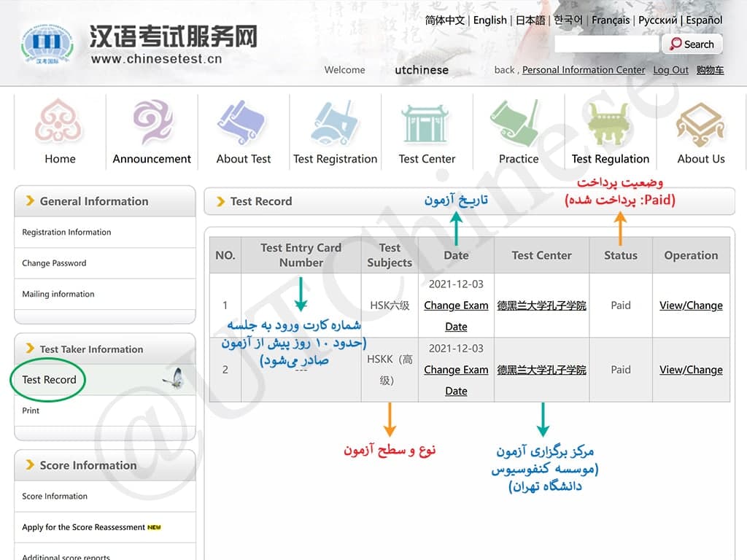Click the Score Information arrow icon
Image resolution: width=747 pixels, height=560 pixels.
[30, 464]
